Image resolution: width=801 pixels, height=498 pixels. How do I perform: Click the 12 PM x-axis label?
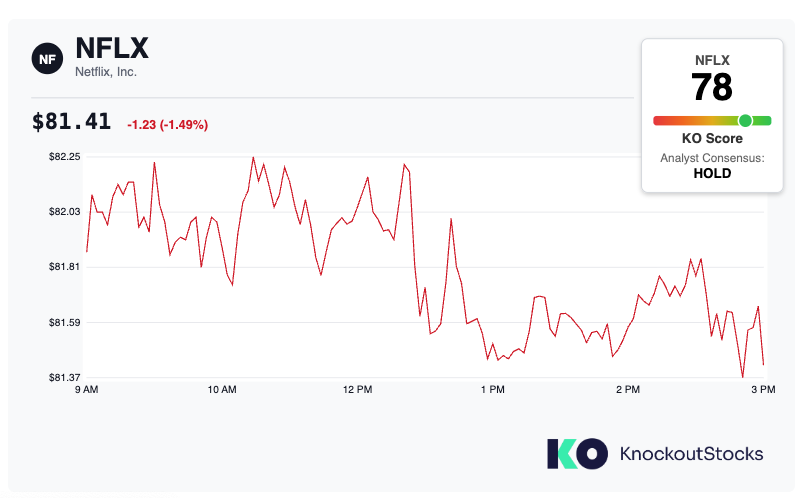tap(357, 389)
